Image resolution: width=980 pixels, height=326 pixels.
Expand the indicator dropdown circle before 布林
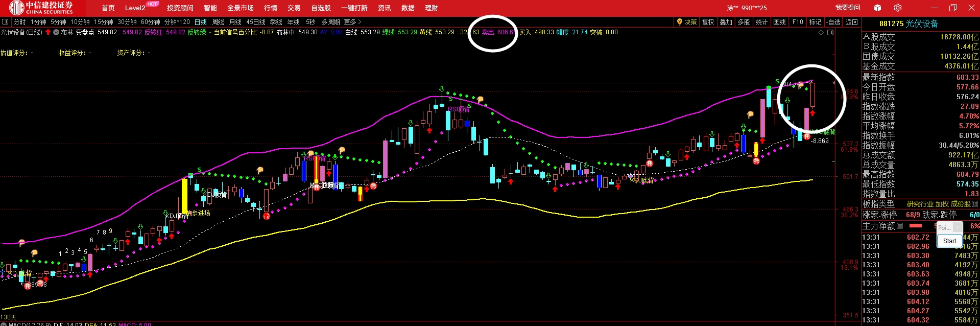pos(56,32)
